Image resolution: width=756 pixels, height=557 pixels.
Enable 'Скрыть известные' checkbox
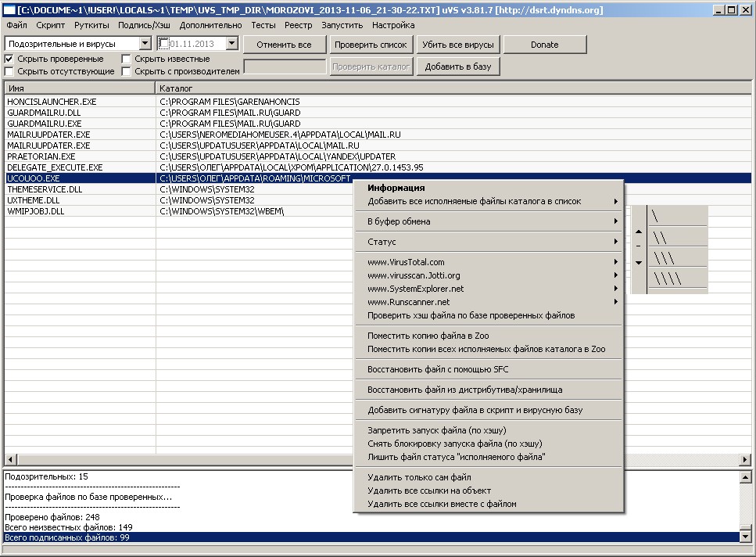[127, 59]
